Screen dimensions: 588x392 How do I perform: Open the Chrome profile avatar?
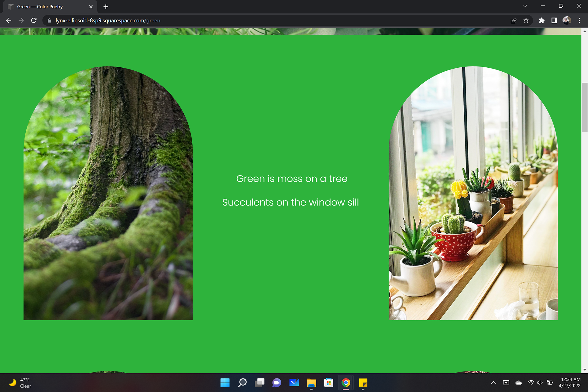pos(567,21)
